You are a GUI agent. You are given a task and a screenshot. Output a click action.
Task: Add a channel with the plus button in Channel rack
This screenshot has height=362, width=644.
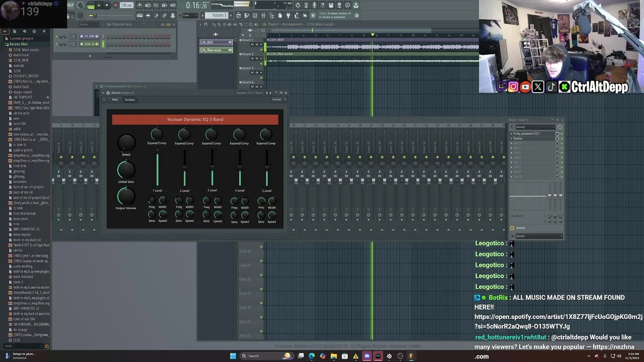tap(90, 56)
